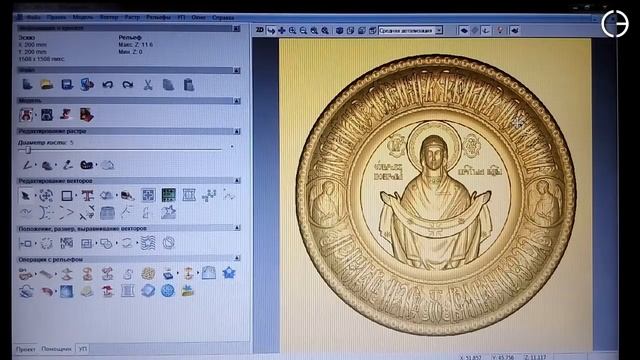Open the Вектор menu

109,18
